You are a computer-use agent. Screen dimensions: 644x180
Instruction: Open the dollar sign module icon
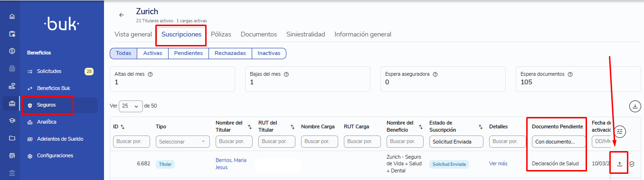click(x=12, y=51)
